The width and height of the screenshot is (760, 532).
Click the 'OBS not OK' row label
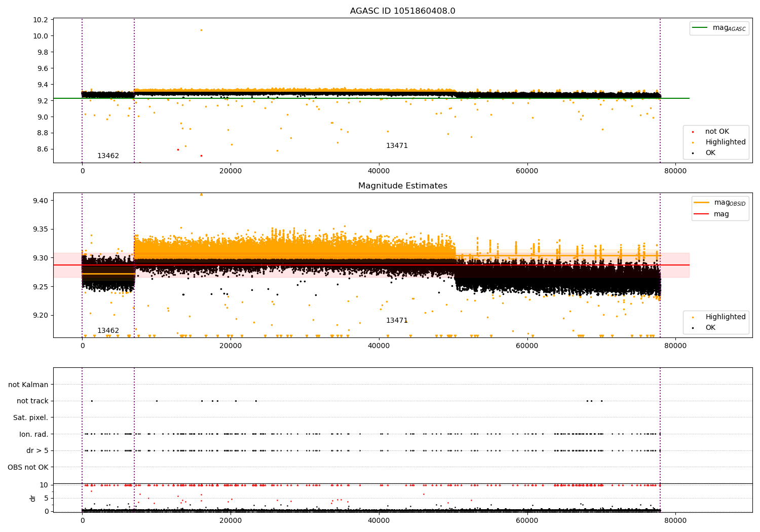[x=28, y=468]
